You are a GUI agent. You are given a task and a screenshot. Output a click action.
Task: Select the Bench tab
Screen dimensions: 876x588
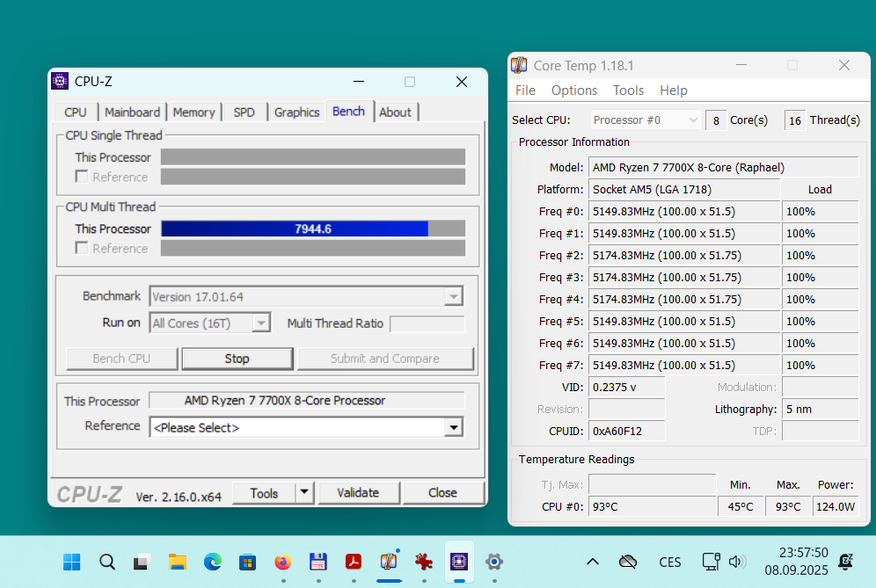pyautogui.click(x=348, y=111)
